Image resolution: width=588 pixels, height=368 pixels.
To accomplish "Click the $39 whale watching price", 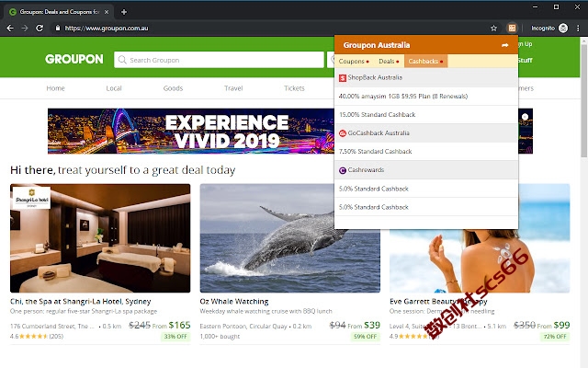I will 372,325.
